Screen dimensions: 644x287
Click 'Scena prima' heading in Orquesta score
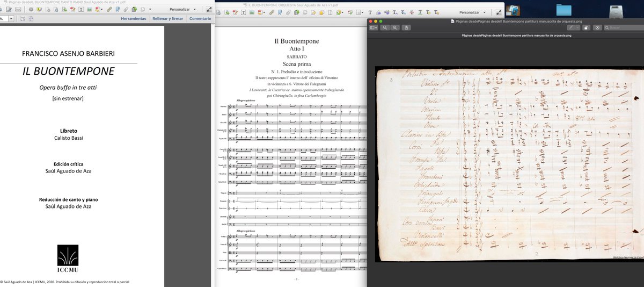[296, 64]
